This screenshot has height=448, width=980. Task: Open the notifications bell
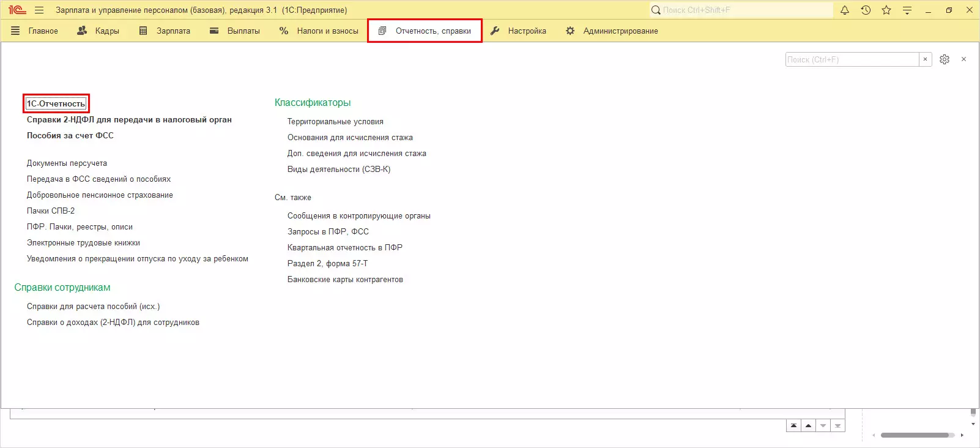pyautogui.click(x=845, y=10)
